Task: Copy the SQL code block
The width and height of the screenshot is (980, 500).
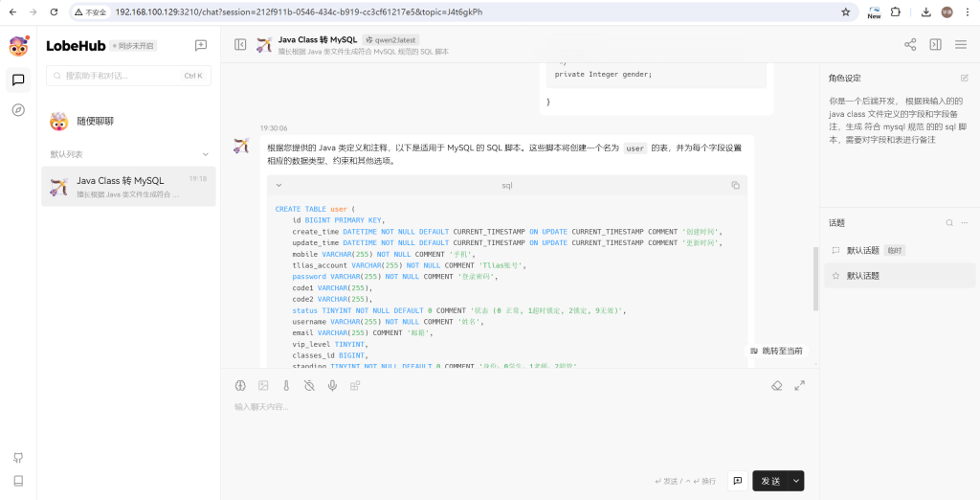Action: 735,185
